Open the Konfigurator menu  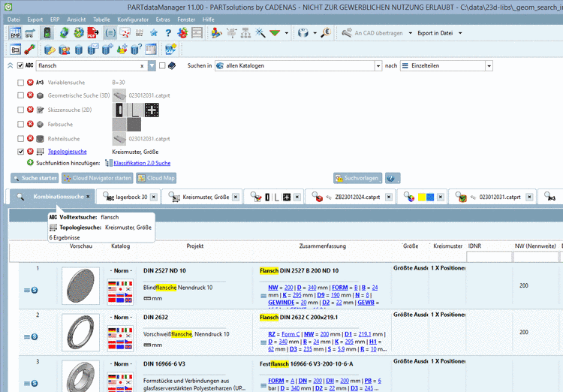click(x=133, y=20)
